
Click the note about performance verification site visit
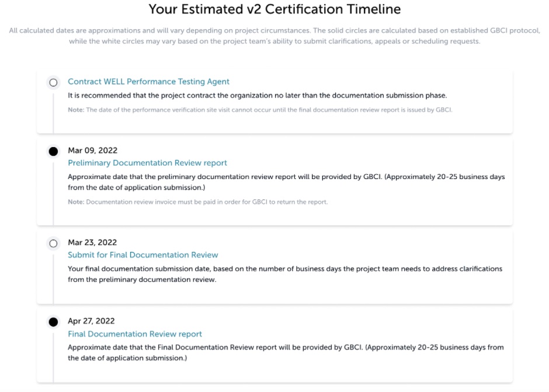point(260,110)
